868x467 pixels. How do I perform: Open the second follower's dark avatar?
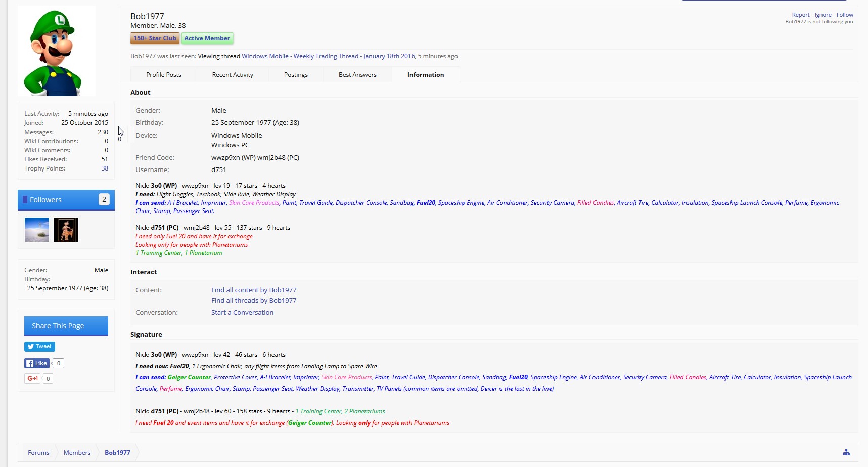[x=66, y=230]
